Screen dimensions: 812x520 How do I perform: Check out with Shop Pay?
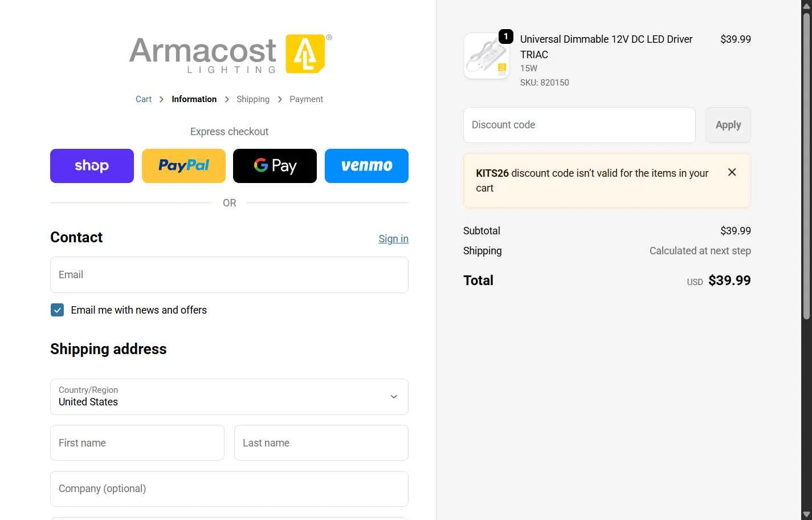pyautogui.click(x=92, y=166)
